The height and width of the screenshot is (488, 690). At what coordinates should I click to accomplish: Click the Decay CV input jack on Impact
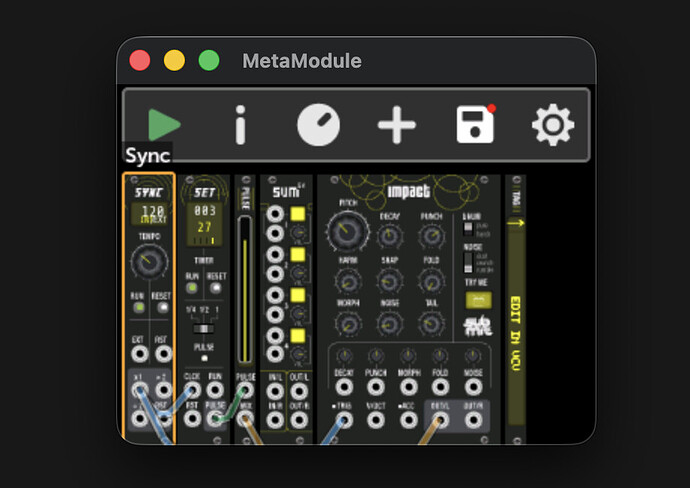pos(344,387)
